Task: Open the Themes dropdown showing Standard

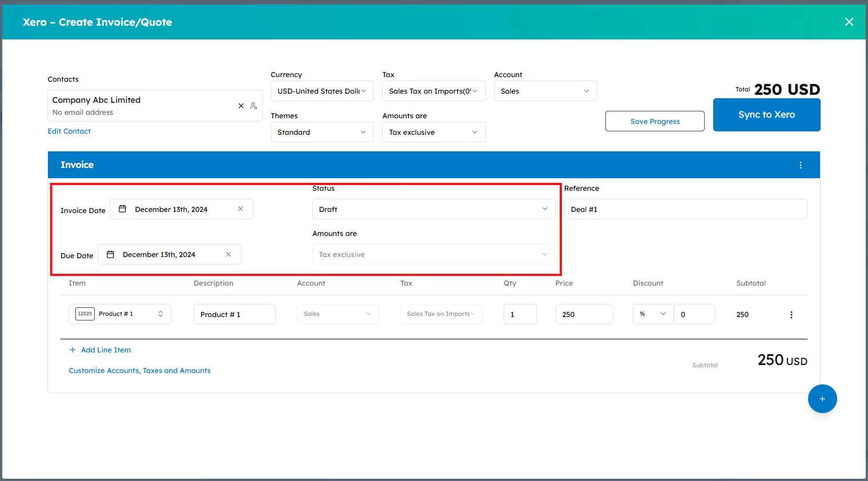Action: click(322, 132)
